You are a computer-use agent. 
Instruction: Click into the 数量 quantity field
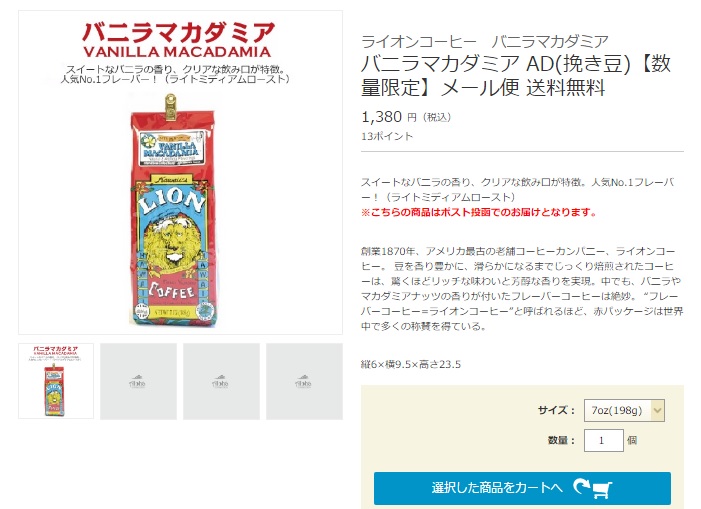(x=603, y=440)
